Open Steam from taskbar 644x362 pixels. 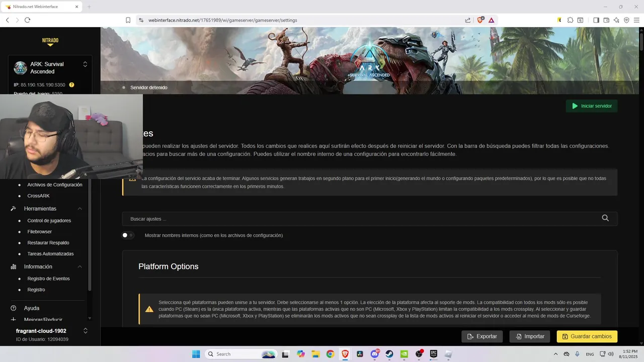pos(389,354)
